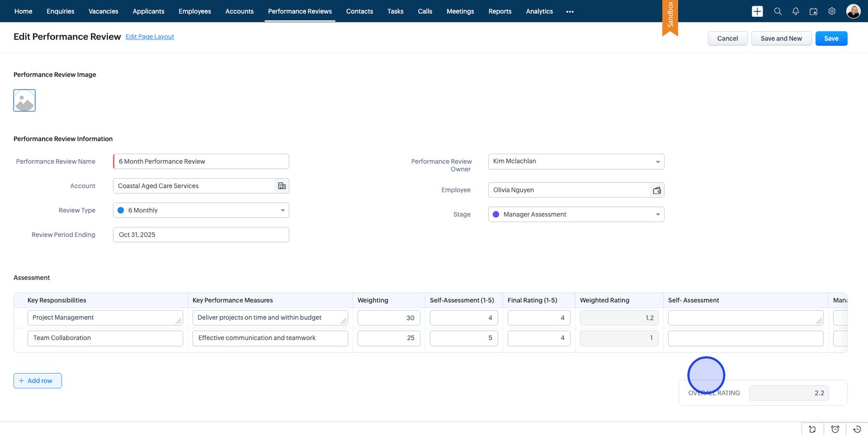Click the Account lookup icon
This screenshot has width=868, height=435.
coord(282,186)
